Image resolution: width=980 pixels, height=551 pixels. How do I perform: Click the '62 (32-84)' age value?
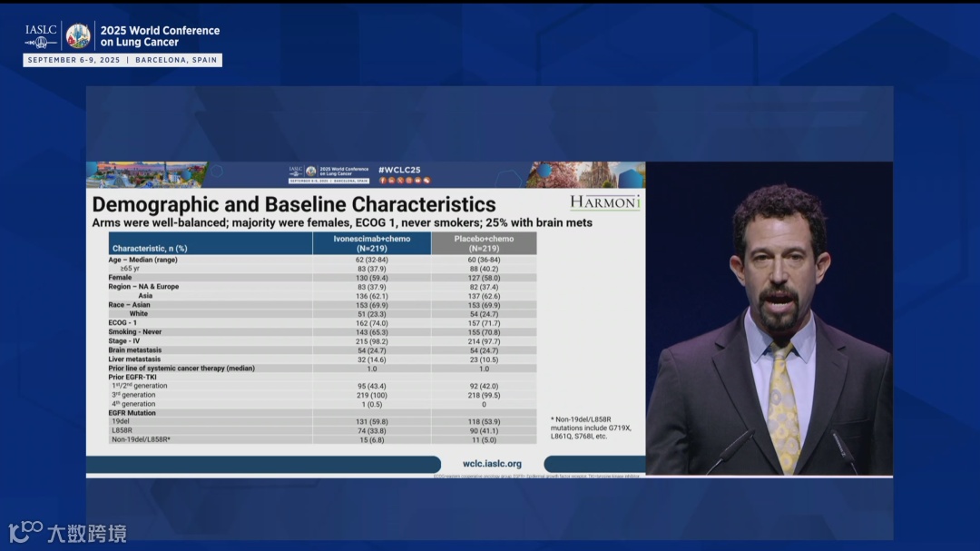tap(372, 260)
